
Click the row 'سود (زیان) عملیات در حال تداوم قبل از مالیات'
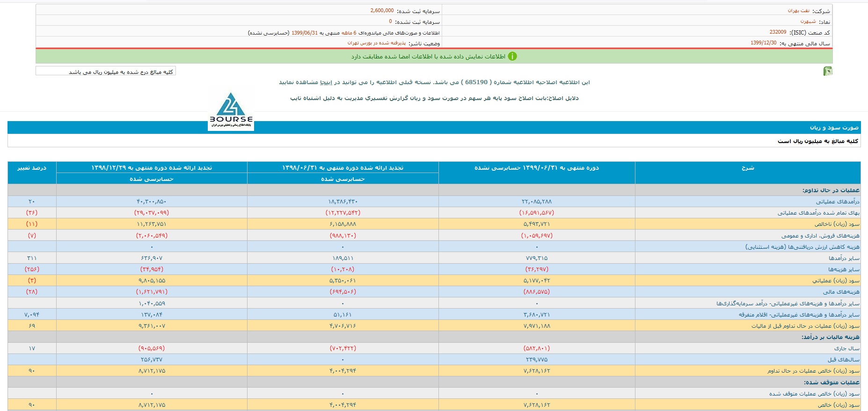pyautogui.click(x=434, y=325)
